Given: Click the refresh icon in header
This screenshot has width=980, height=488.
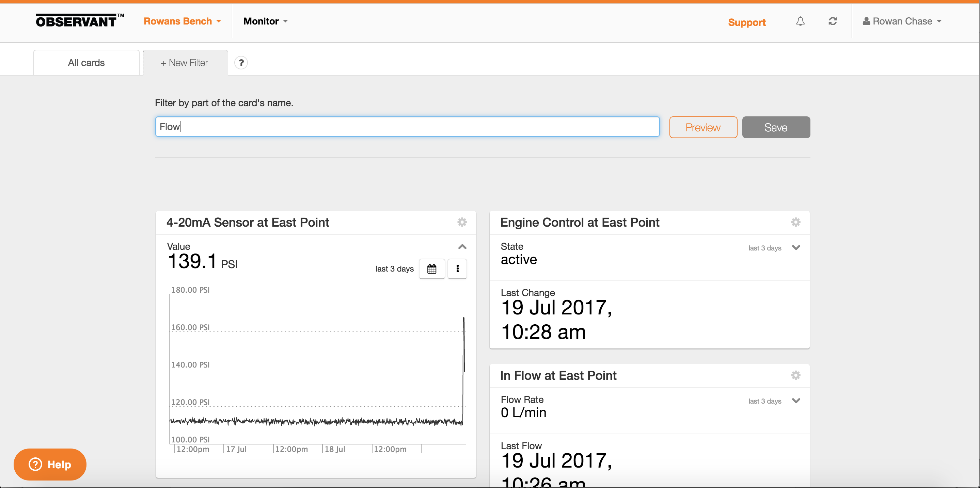Looking at the screenshot, I should point(833,21).
